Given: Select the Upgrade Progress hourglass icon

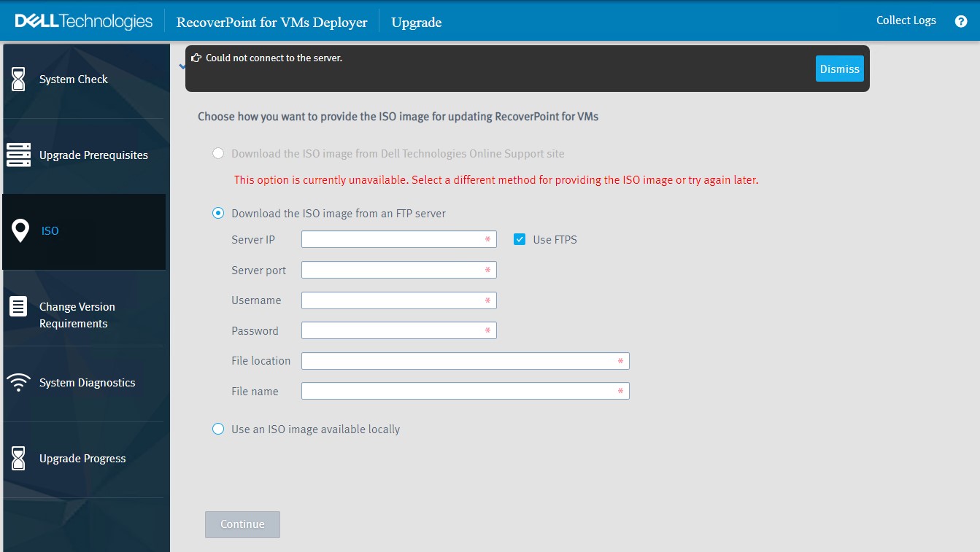Looking at the screenshot, I should click(x=19, y=458).
